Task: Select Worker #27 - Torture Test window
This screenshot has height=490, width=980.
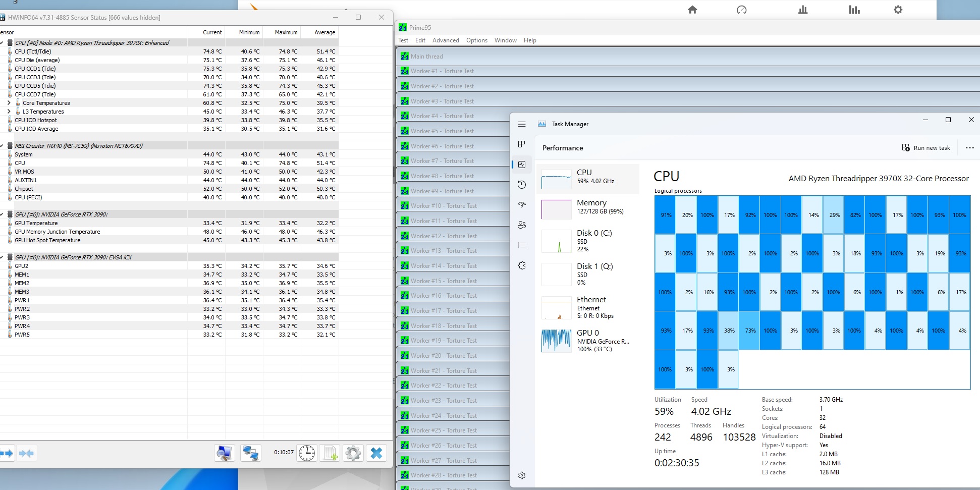Action: coord(453,460)
